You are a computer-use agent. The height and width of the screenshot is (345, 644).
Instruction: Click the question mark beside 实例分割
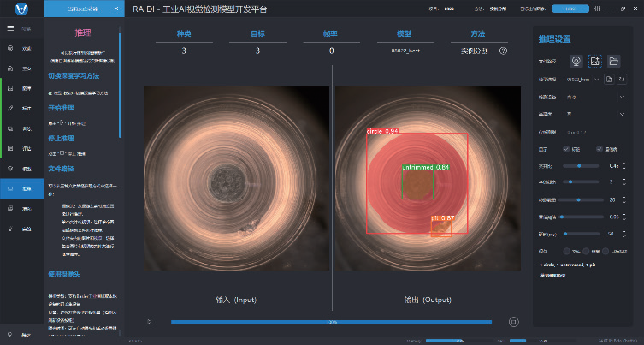pyautogui.click(x=503, y=51)
